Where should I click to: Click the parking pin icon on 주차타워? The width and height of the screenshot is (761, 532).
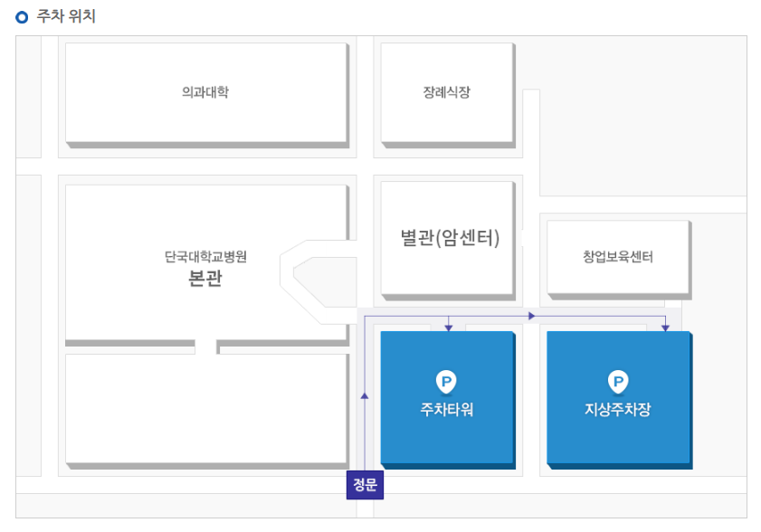pyautogui.click(x=446, y=382)
